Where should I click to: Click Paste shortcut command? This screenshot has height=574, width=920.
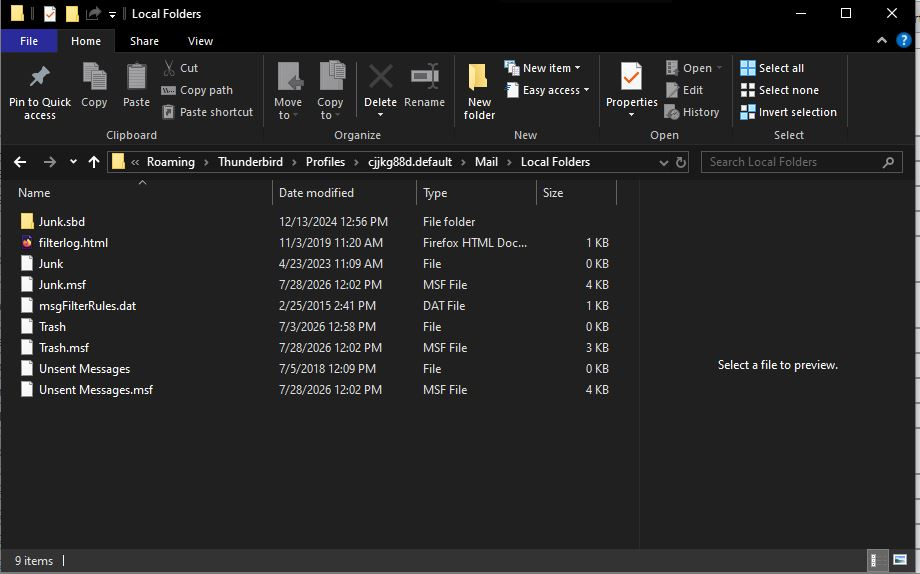pyautogui.click(x=208, y=112)
